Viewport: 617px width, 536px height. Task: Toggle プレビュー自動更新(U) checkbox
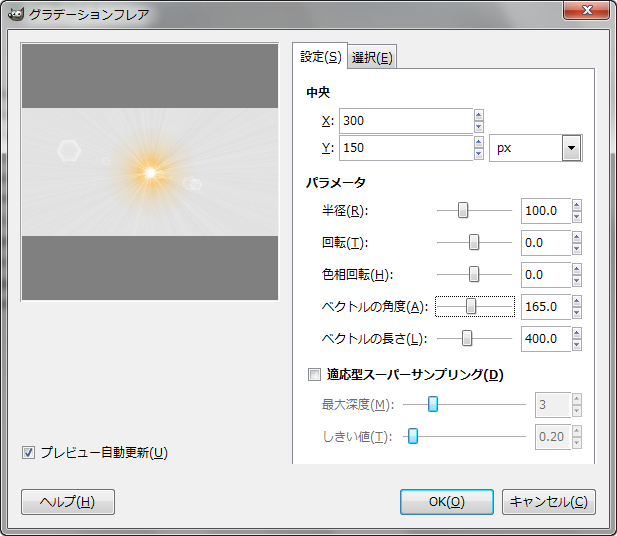28,453
